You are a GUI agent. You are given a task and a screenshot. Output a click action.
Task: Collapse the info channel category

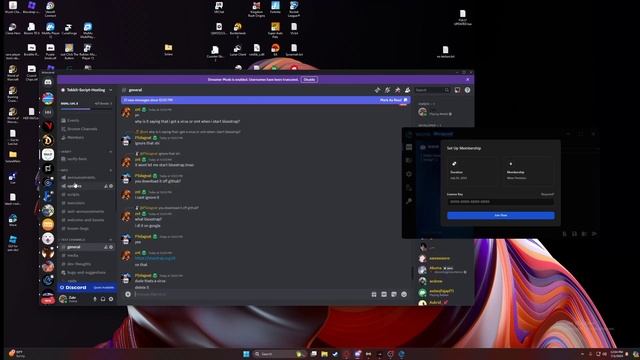(x=64, y=170)
